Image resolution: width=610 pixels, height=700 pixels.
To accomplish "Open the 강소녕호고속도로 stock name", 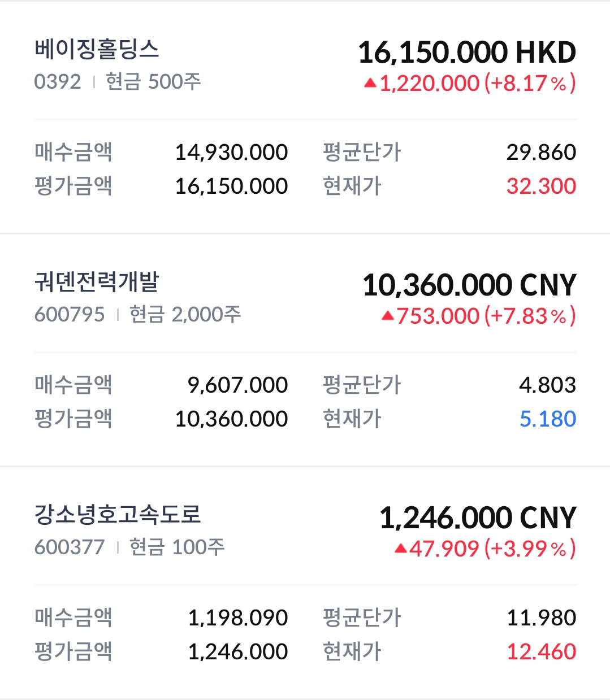I will click(x=118, y=515).
